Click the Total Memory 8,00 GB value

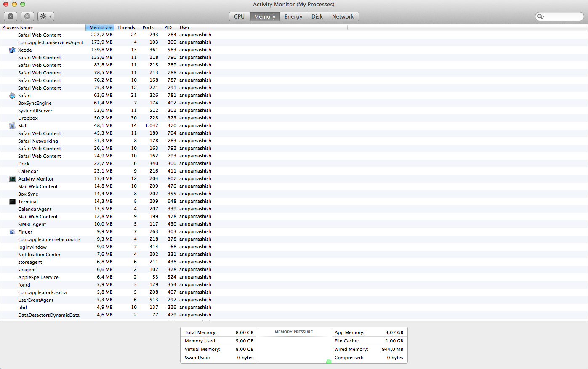click(245, 332)
